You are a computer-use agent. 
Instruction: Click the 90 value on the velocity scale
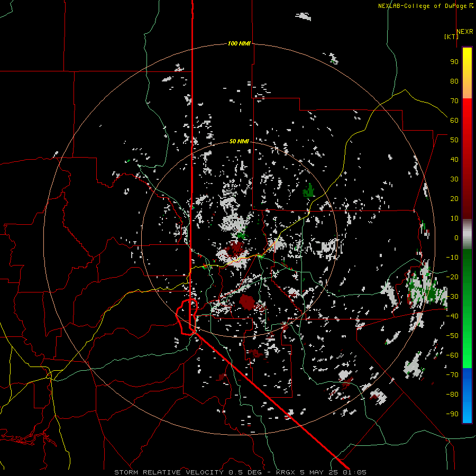(454, 62)
